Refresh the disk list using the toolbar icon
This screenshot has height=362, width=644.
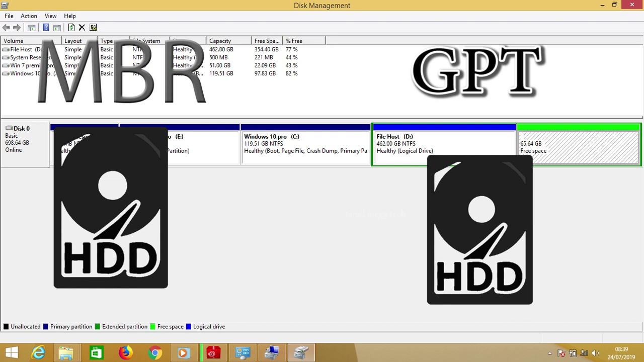(x=71, y=28)
